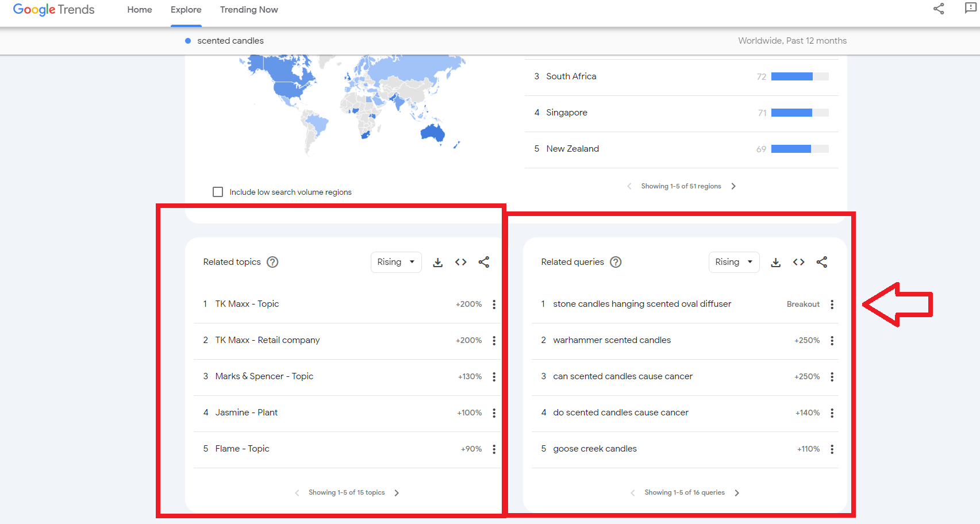Click Australia on the world map
The height and width of the screenshot is (524, 980).
tap(432, 132)
